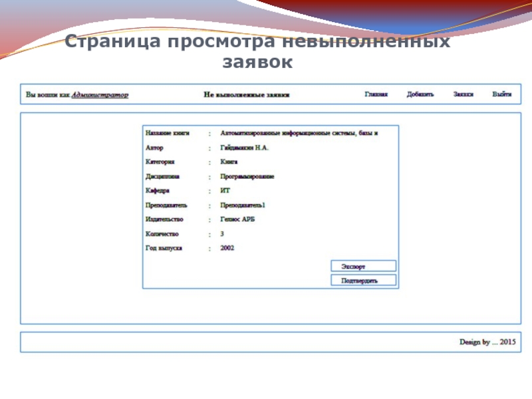Viewport: 532px width, 399px height.
Task: Click department value ИТ
Action: click(x=225, y=191)
